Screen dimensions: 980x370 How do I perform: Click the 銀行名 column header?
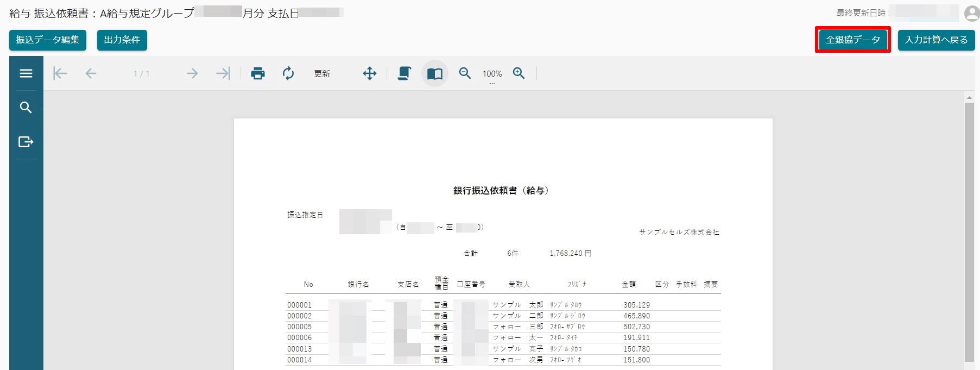358,284
